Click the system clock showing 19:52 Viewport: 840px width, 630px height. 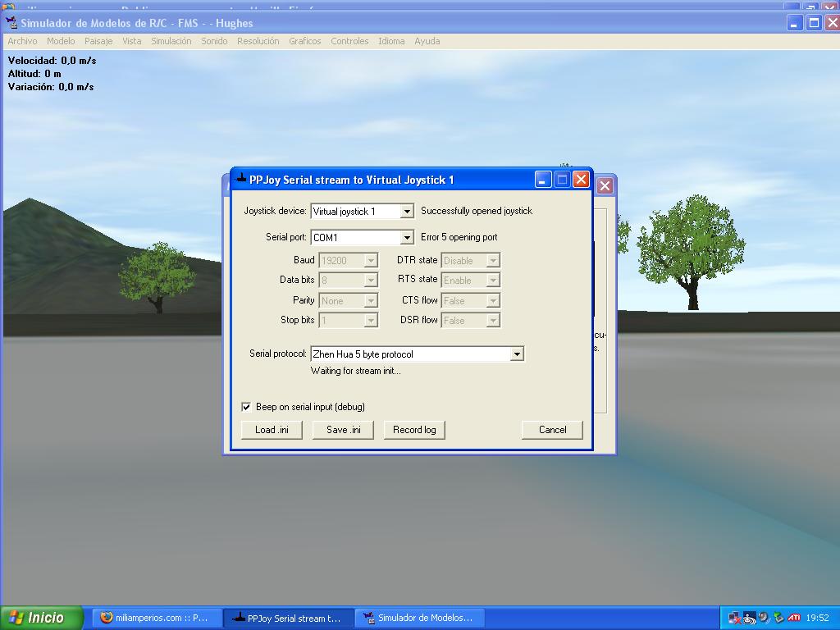tap(817, 618)
